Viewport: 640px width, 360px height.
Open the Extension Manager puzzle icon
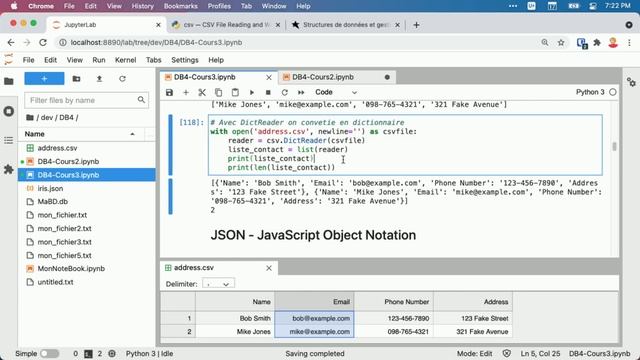pyautogui.click(x=9, y=169)
